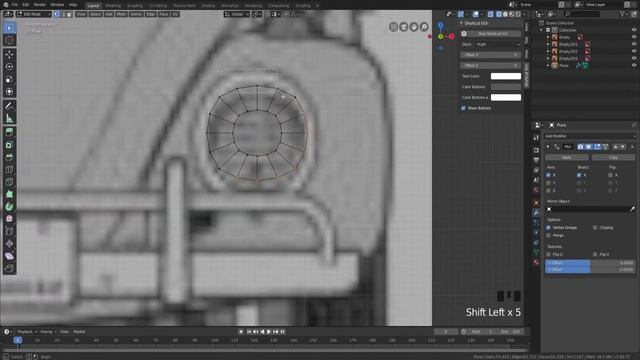Select the Annotate tool

coord(9,106)
